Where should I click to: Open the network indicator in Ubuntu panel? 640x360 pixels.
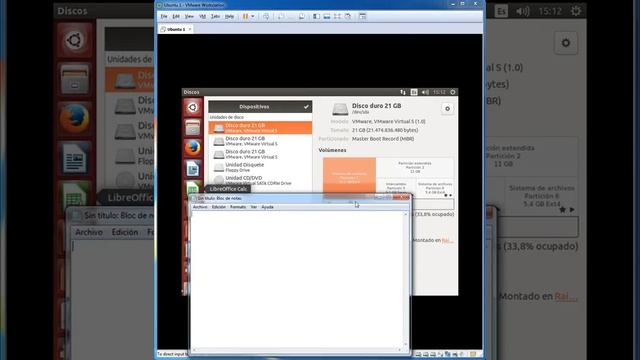coord(403,92)
